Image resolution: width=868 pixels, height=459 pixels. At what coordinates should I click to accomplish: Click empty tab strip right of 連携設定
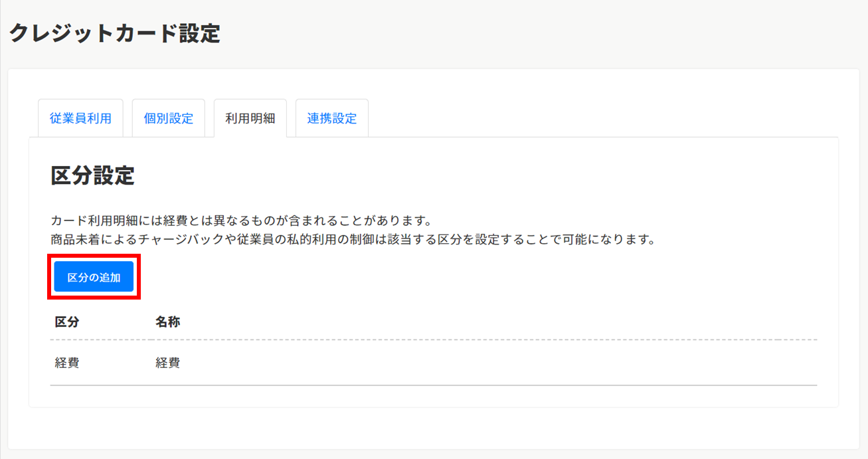point(598,118)
